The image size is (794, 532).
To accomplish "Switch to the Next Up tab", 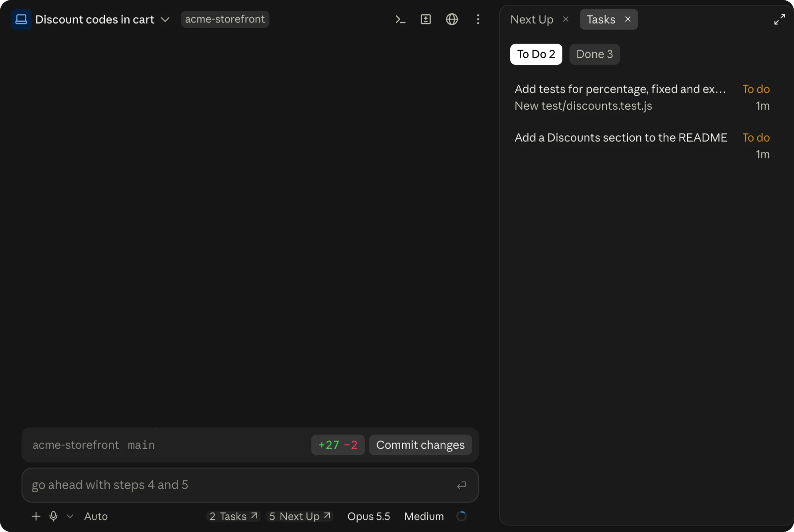I will (531, 19).
